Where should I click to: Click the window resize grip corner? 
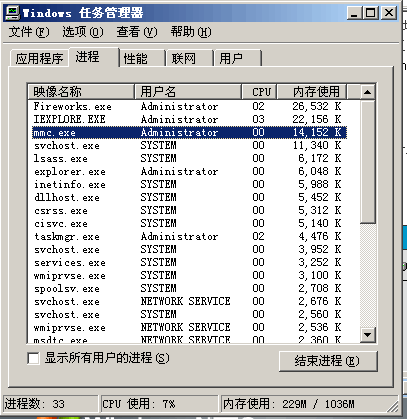pyautogui.click(x=393, y=406)
